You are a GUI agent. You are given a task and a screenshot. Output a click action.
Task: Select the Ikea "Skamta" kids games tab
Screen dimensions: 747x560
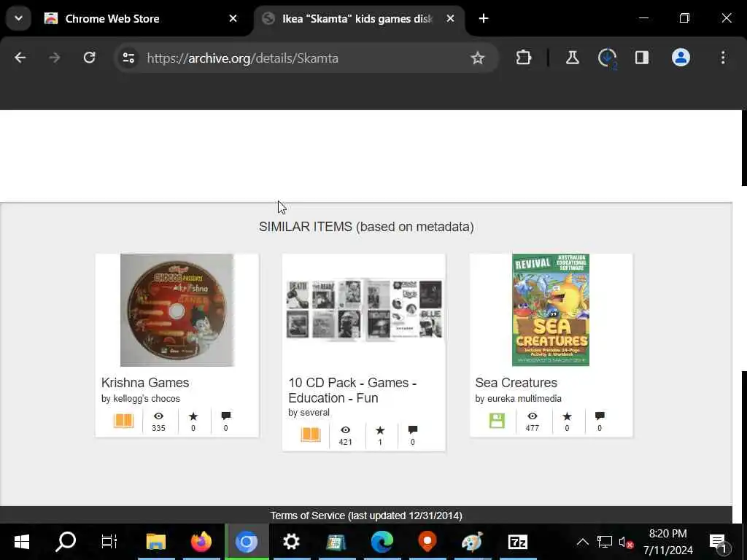[x=359, y=18]
